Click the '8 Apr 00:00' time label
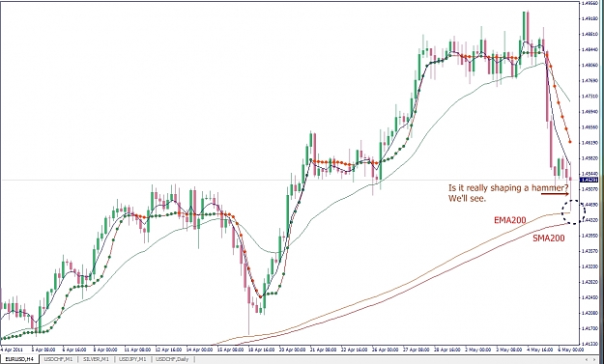 [x=105, y=350]
